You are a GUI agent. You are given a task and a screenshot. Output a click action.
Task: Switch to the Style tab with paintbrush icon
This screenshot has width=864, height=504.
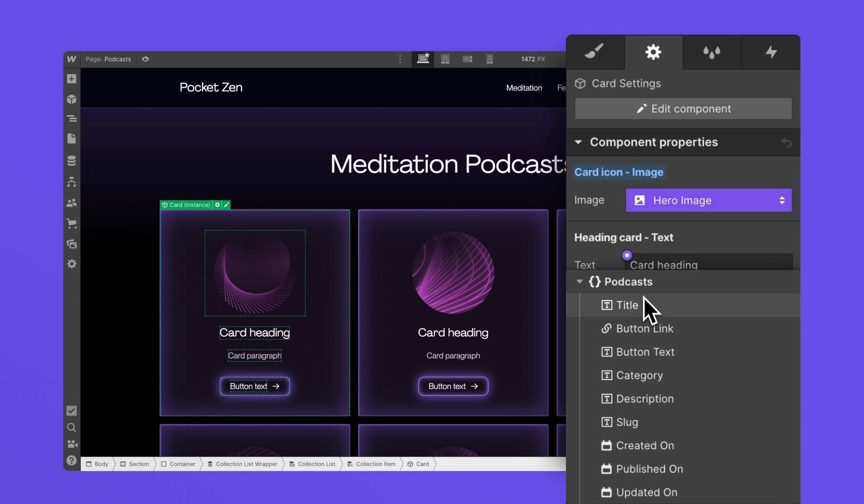pyautogui.click(x=595, y=52)
